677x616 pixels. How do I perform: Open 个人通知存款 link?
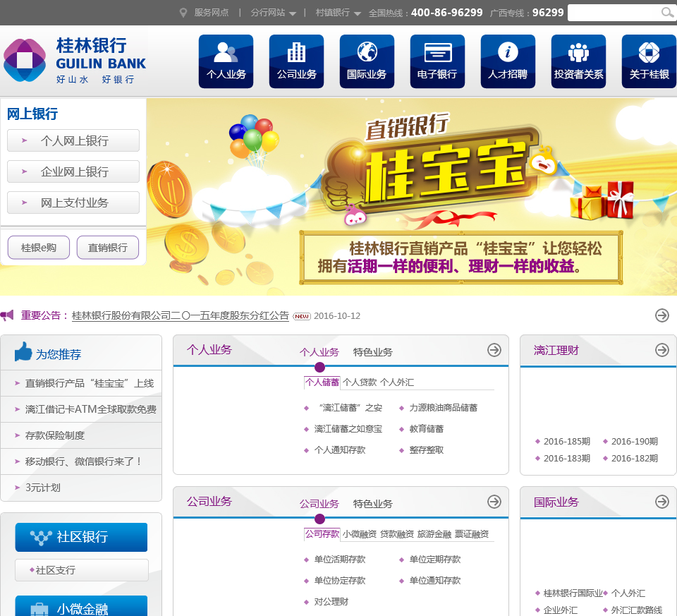(x=340, y=450)
